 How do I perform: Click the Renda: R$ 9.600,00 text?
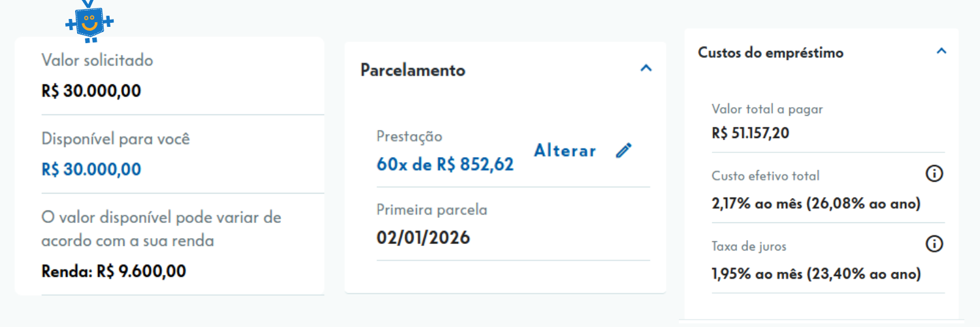point(114,271)
